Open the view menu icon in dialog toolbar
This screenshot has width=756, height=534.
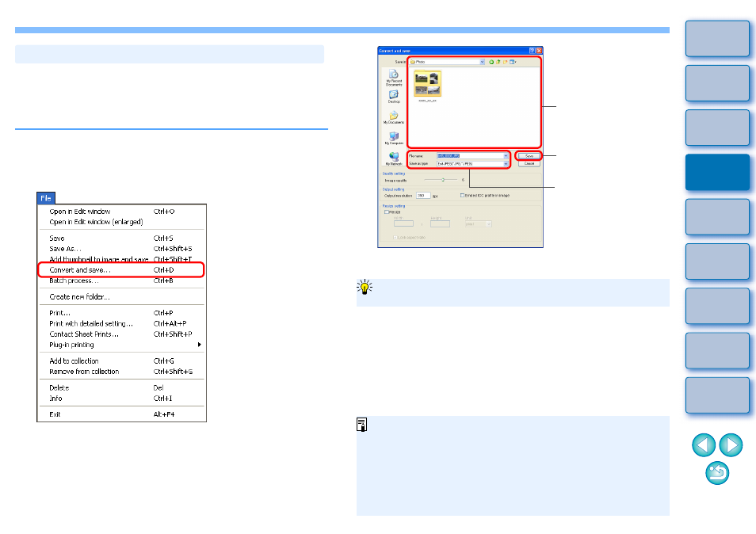pos(513,62)
